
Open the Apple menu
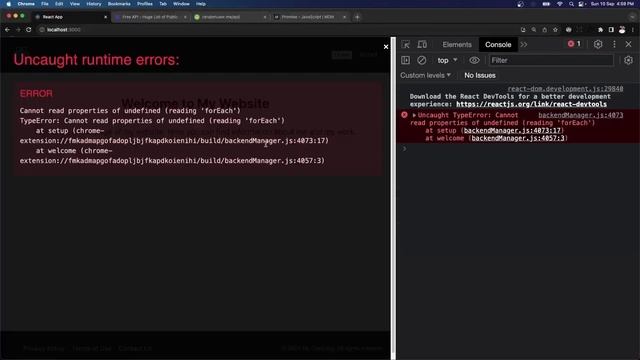(9, 4)
